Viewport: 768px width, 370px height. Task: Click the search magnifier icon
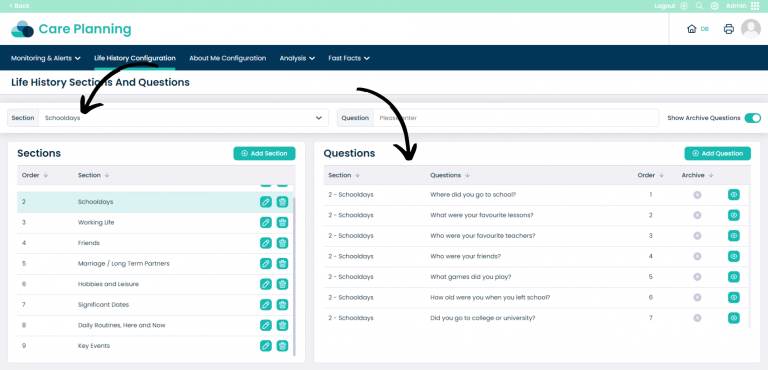point(699,6)
